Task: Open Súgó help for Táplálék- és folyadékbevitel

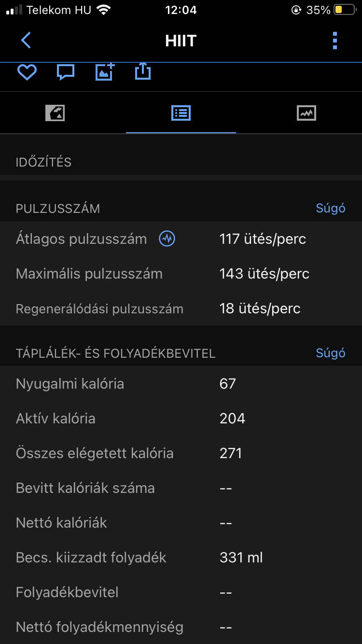Action: (x=331, y=353)
